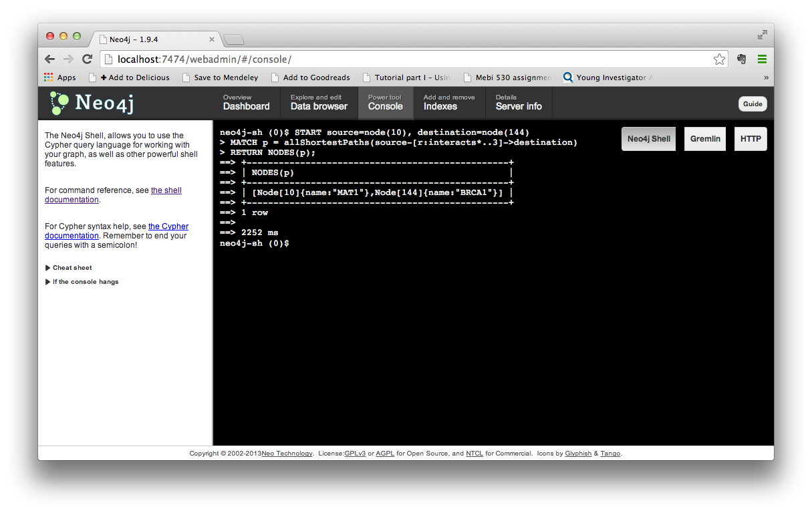Image resolution: width=812 pixels, height=513 pixels.
Task: Click the '2252 ms' query time text
Action: (x=260, y=232)
